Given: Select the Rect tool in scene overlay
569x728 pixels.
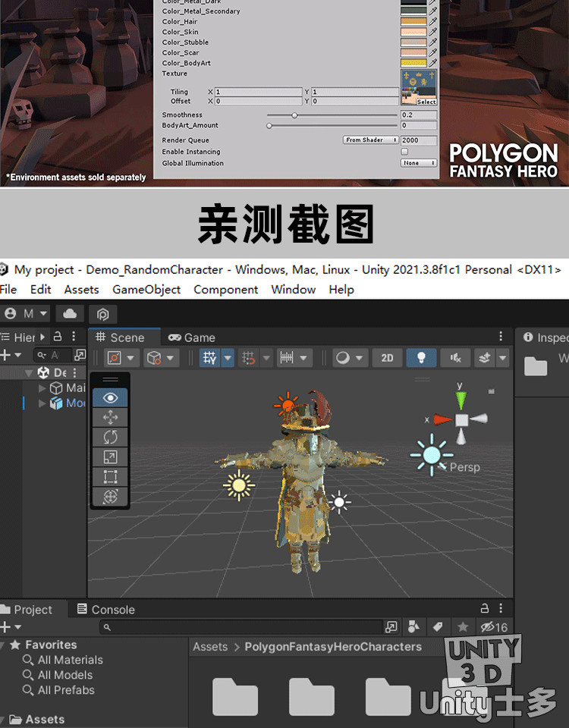Looking at the screenshot, I should click(110, 477).
